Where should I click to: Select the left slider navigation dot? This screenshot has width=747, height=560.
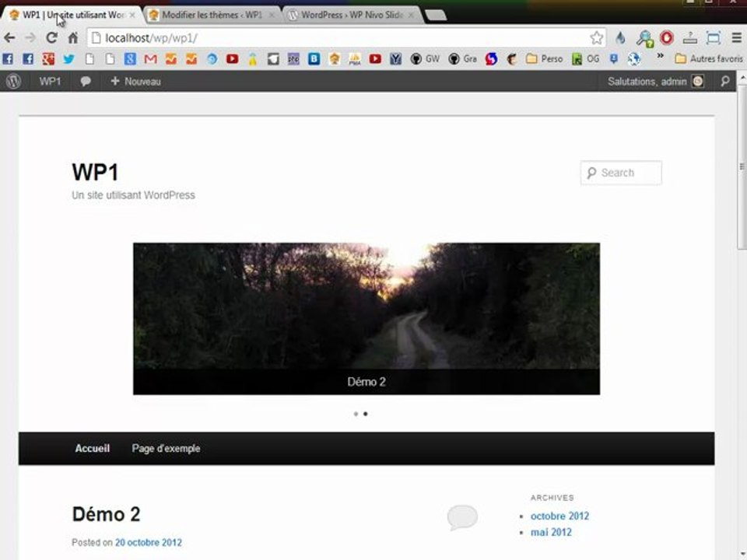pos(356,414)
